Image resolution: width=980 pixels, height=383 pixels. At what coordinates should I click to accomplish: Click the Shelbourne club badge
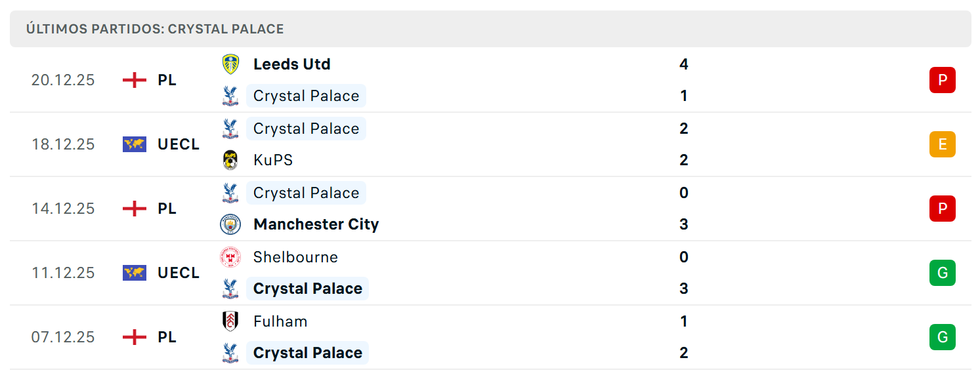[x=230, y=257]
